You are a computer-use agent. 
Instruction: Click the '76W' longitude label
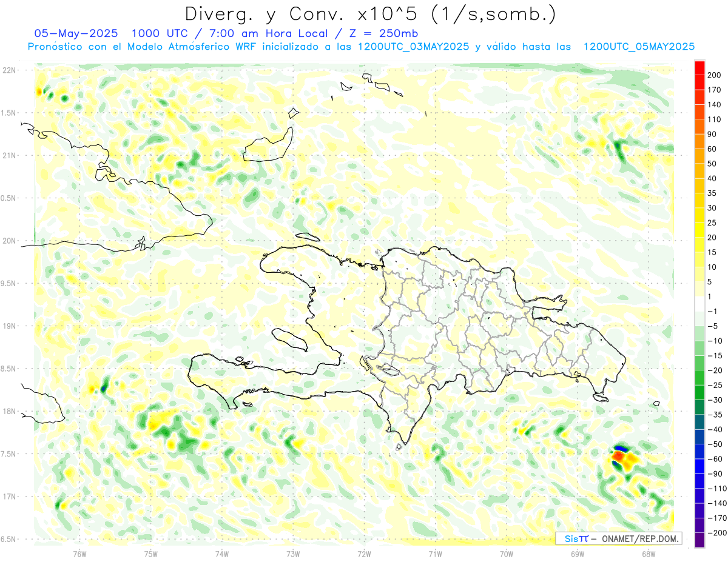79,553
